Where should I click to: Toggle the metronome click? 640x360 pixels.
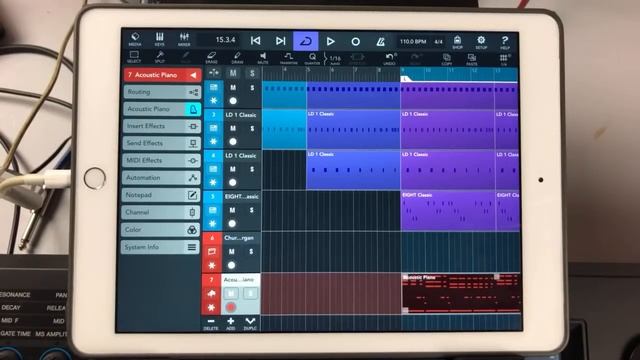point(380,42)
